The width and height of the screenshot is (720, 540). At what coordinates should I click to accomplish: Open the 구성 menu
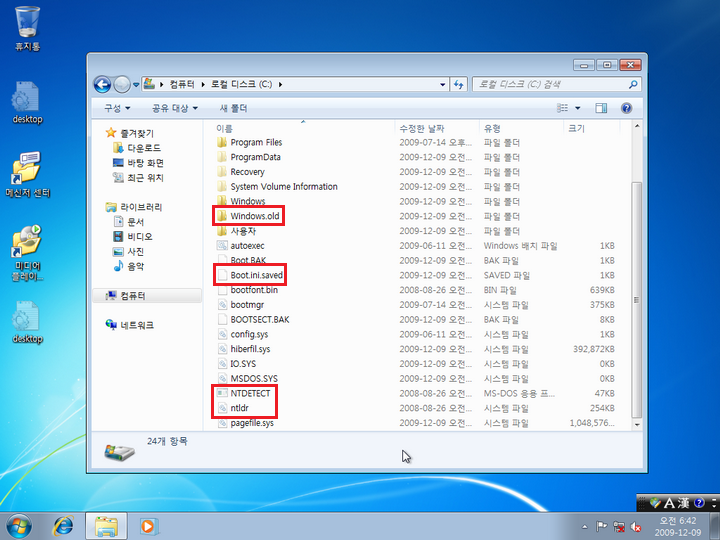point(117,108)
